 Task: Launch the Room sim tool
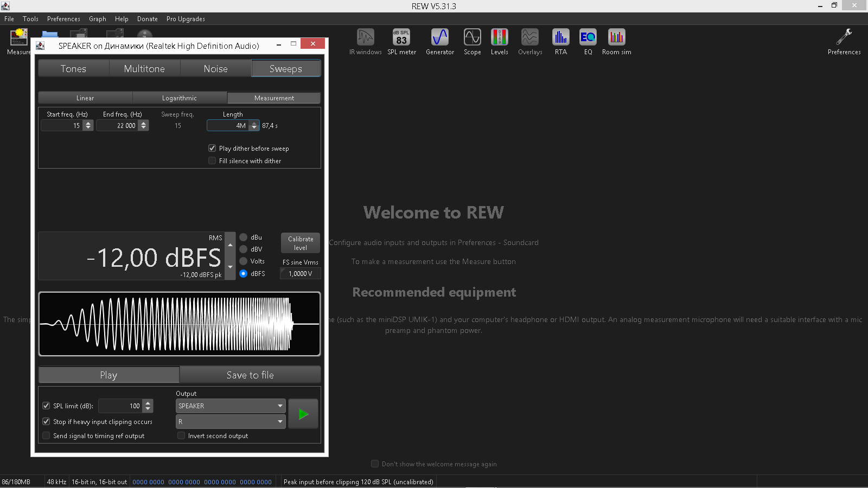(617, 42)
